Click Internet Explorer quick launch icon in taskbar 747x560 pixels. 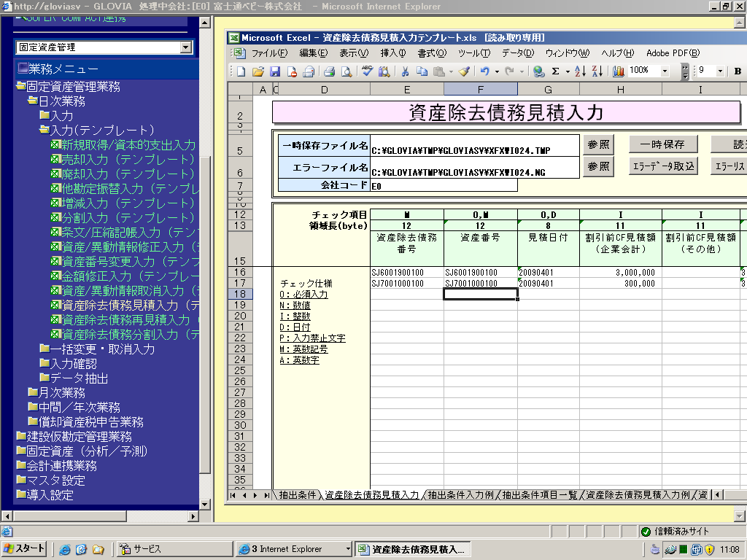tap(65, 550)
